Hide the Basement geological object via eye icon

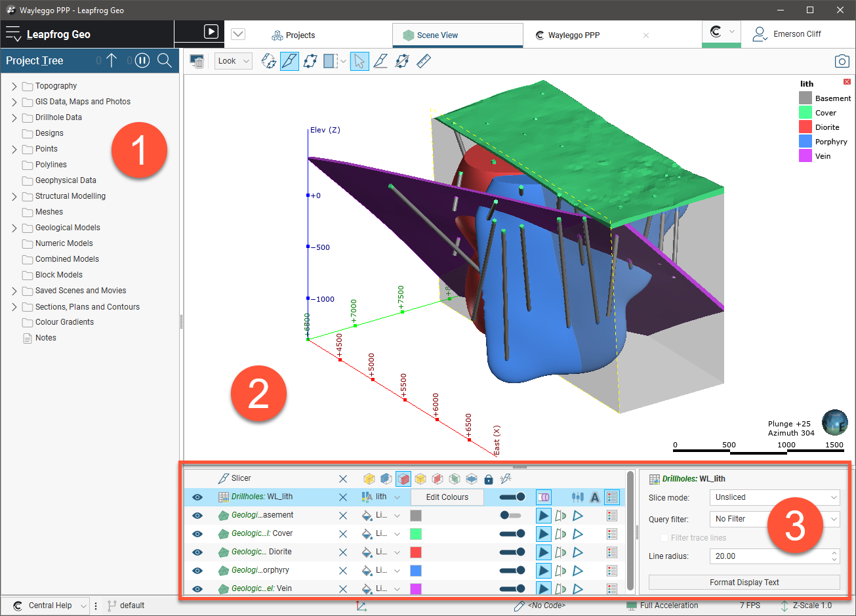point(197,516)
